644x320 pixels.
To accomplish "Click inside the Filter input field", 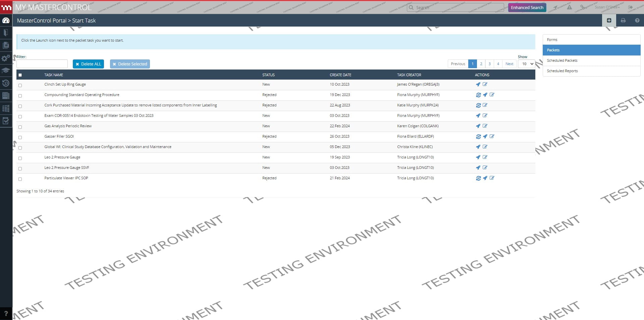I will click(x=42, y=63).
